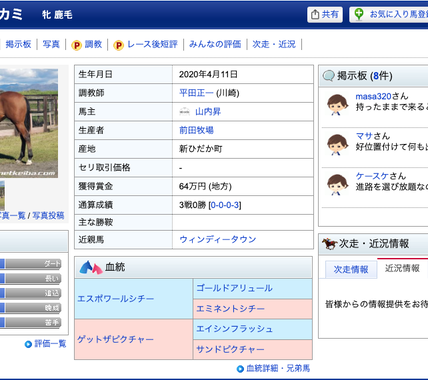The width and height of the screenshot is (428, 380).
Task: Click the premium P icon beside 調教
Action: pyautogui.click(x=76, y=45)
